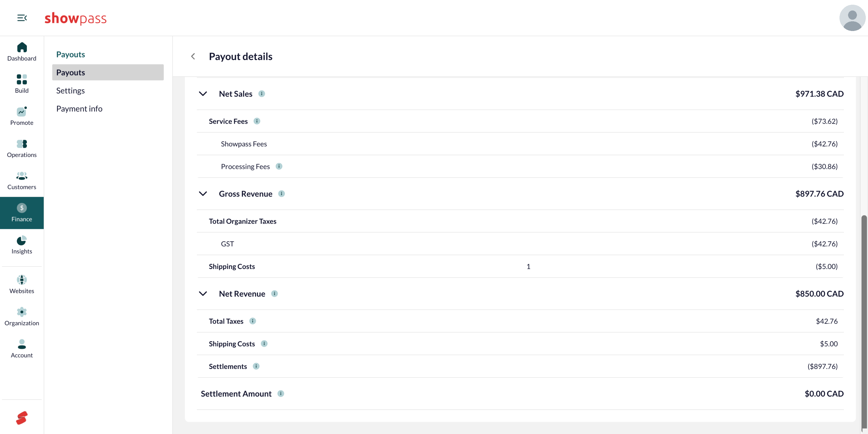Go back from Payout details
This screenshot has width=868, height=434.
pos(193,56)
